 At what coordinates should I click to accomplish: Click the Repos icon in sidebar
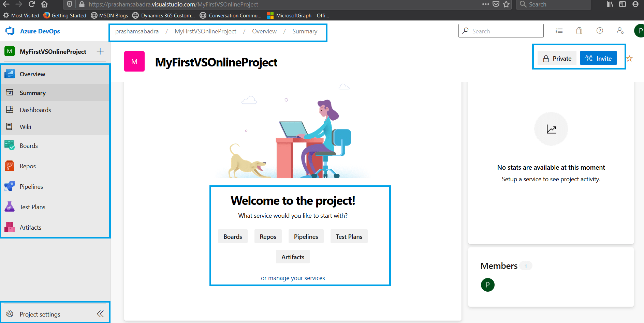point(10,166)
